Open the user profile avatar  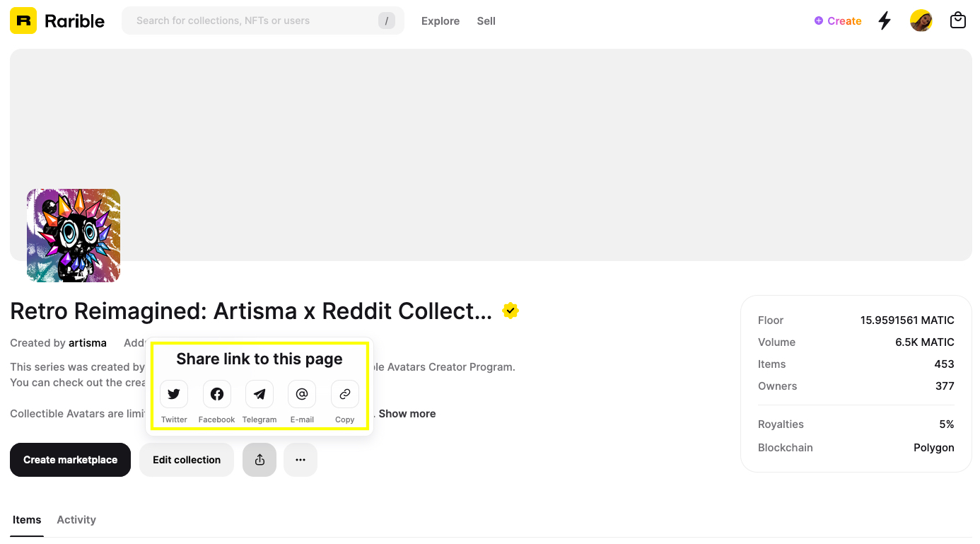(x=921, y=21)
